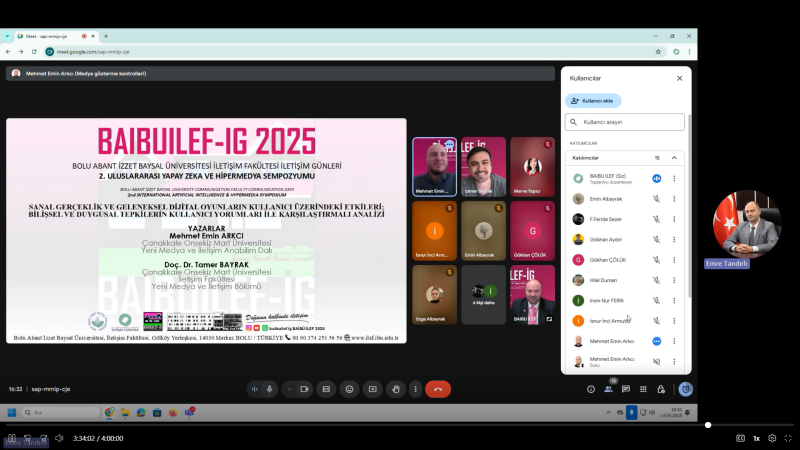Open Meet more options menu
Image resolution: width=800 pixels, height=450 pixels.
click(x=415, y=389)
